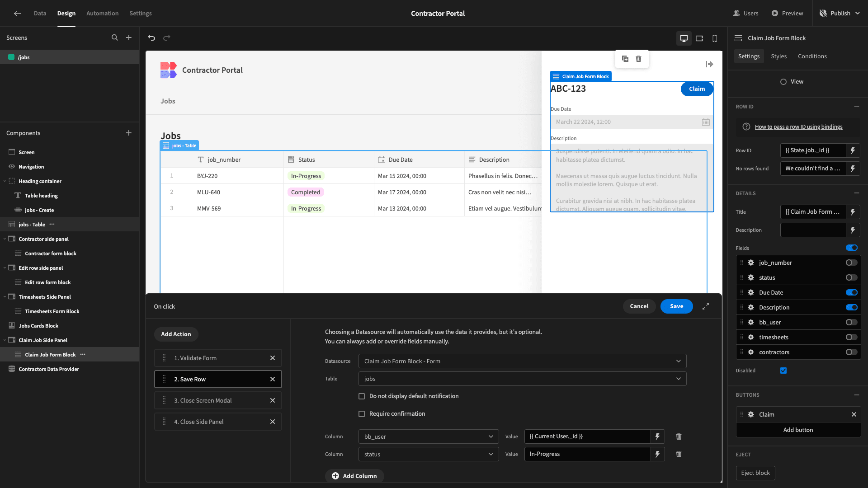Screen dimensions: 868x488
Task: Enable the status field toggle
Action: tap(852, 277)
